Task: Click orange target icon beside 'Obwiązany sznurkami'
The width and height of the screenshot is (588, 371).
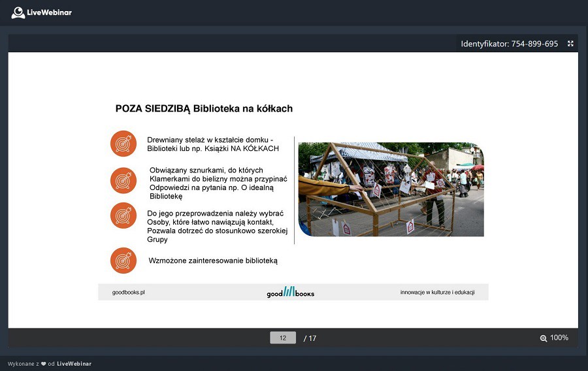Action: 123,181
